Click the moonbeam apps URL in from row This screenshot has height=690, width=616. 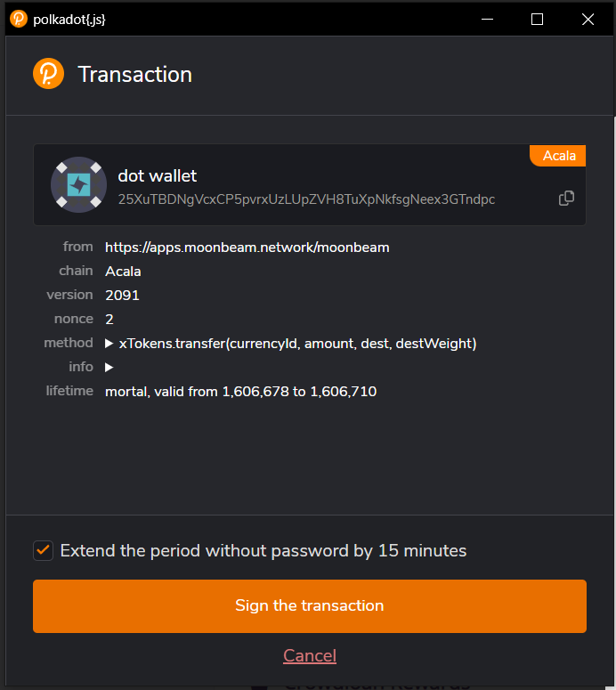pyautogui.click(x=247, y=248)
